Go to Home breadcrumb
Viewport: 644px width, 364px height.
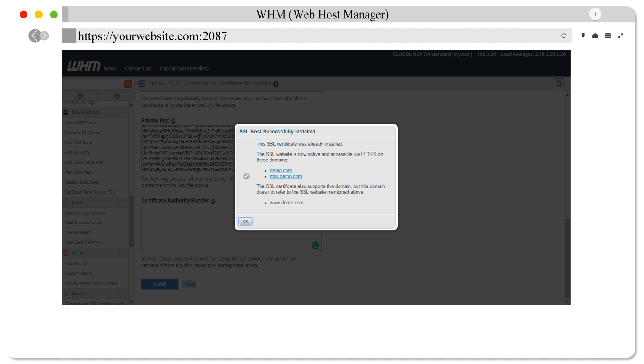156,83
